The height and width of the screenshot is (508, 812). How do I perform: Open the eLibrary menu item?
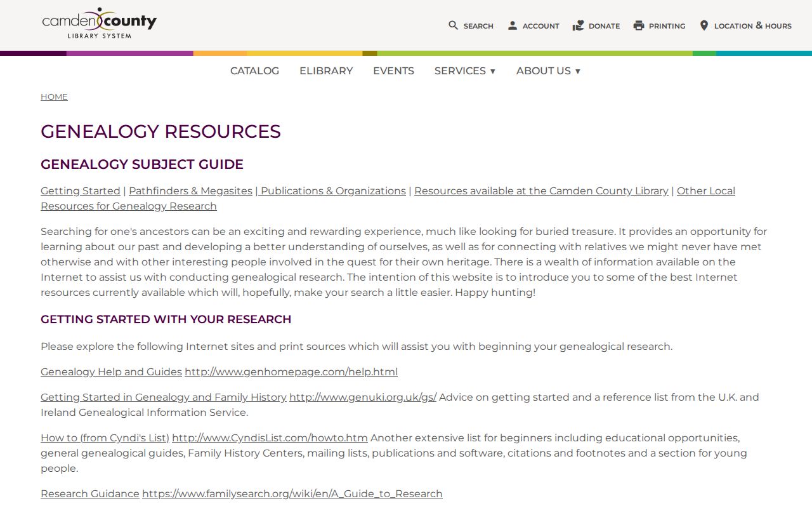(326, 71)
